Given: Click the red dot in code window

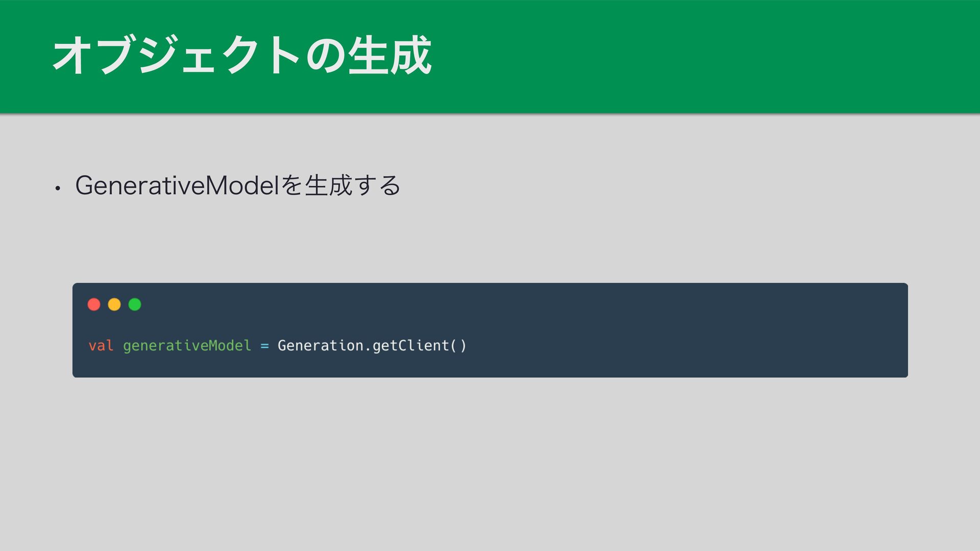Looking at the screenshot, I should point(94,305).
